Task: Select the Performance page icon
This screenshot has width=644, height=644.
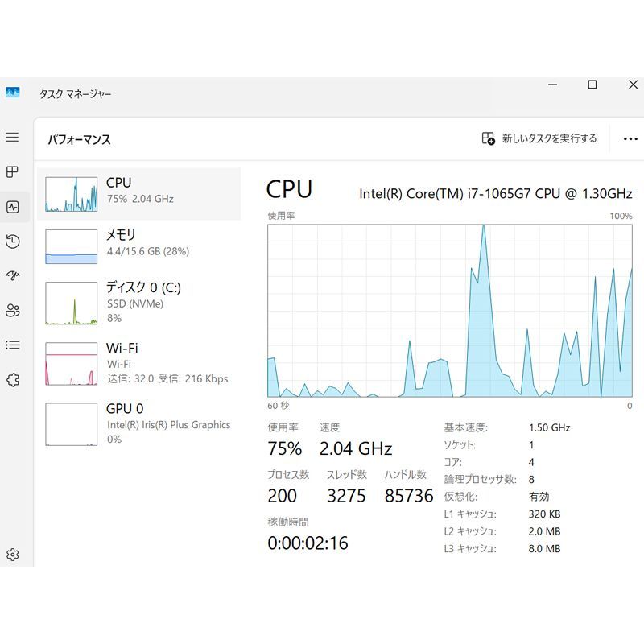Action: [13, 207]
